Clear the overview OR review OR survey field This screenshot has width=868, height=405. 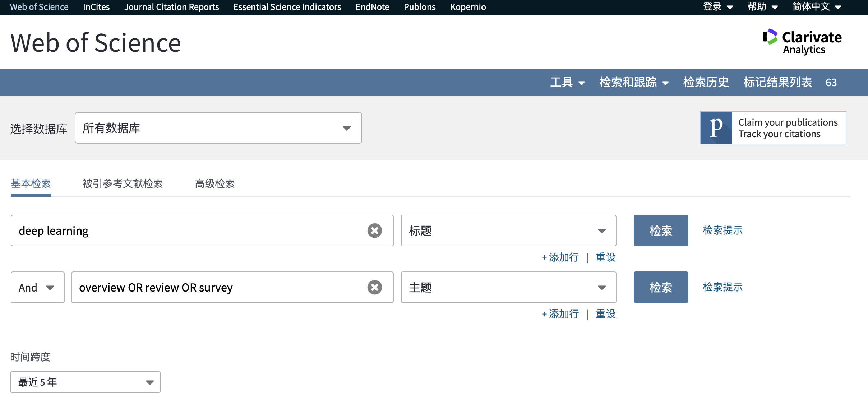374,287
